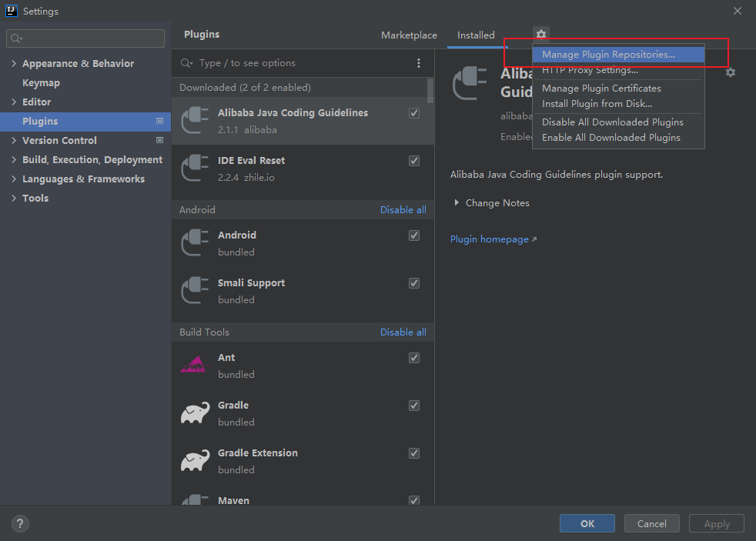Disable the Alibaba Java Coding Guidelines checkbox
This screenshot has width=756, height=541.
tap(414, 113)
